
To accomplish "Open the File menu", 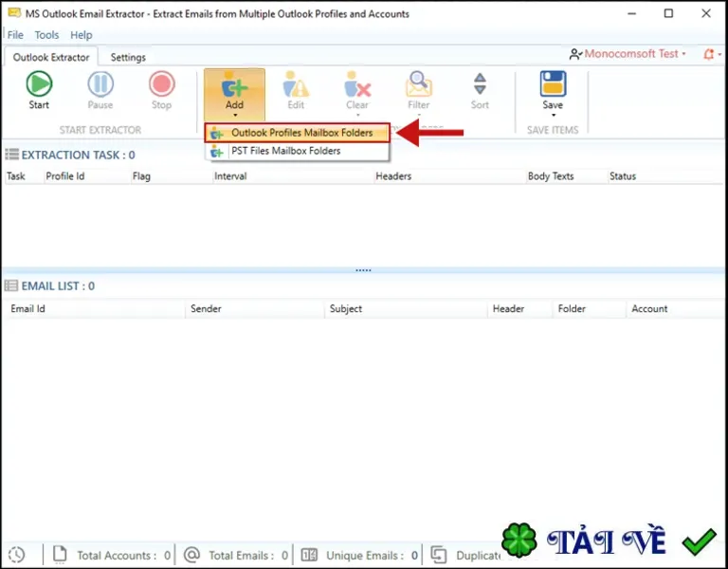I will [x=15, y=35].
